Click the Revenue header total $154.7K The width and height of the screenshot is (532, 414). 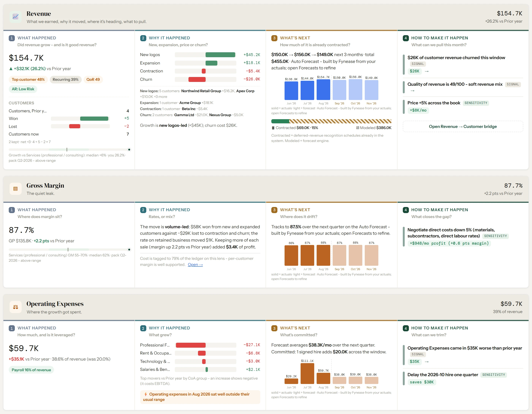click(x=509, y=13)
